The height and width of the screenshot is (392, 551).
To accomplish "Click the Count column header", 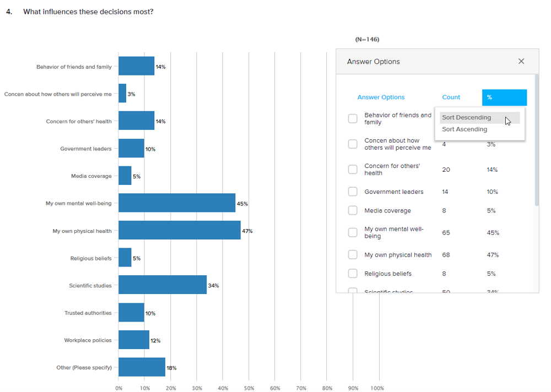I will coord(451,97).
